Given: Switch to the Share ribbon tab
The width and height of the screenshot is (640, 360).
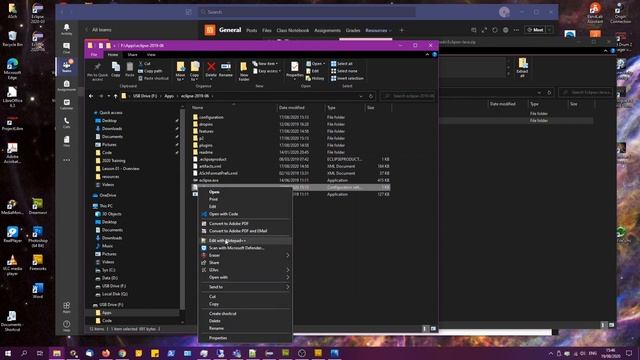Looking at the screenshot, I should (x=132, y=55).
